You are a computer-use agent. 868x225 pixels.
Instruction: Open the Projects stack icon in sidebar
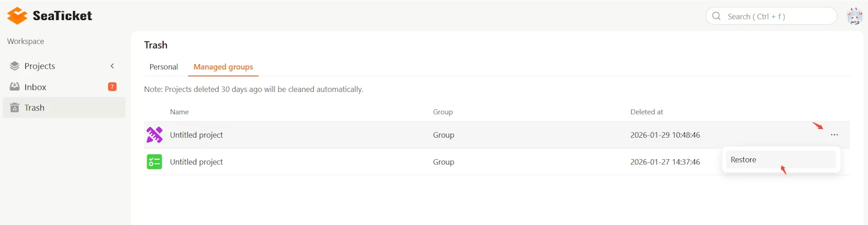click(x=15, y=66)
